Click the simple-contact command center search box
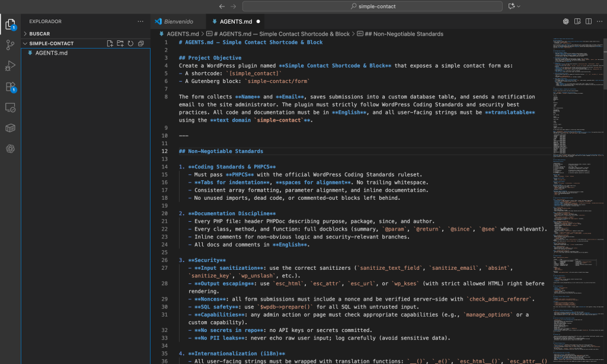Screen dimensions: 607x364 pyautogui.click(x=372, y=6)
